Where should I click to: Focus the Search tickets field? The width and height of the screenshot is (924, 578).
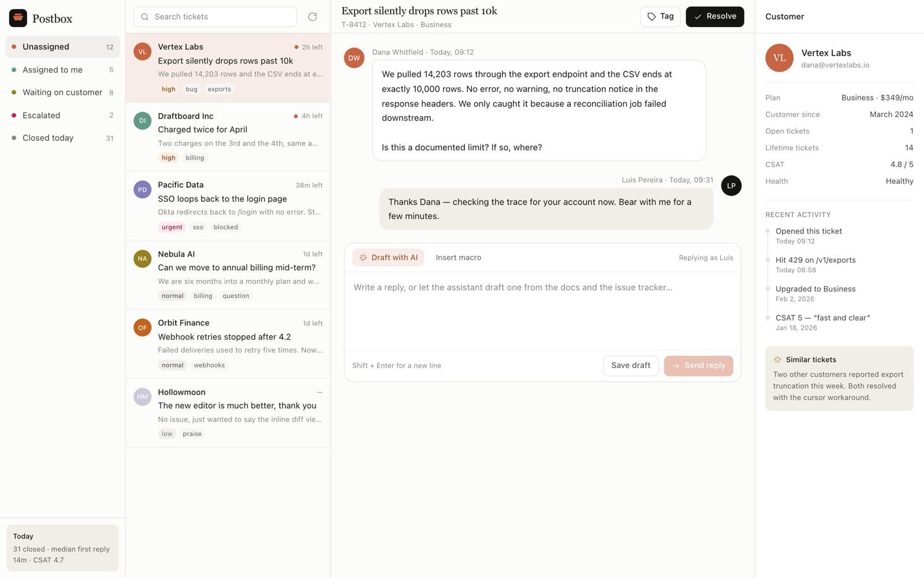tap(215, 17)
